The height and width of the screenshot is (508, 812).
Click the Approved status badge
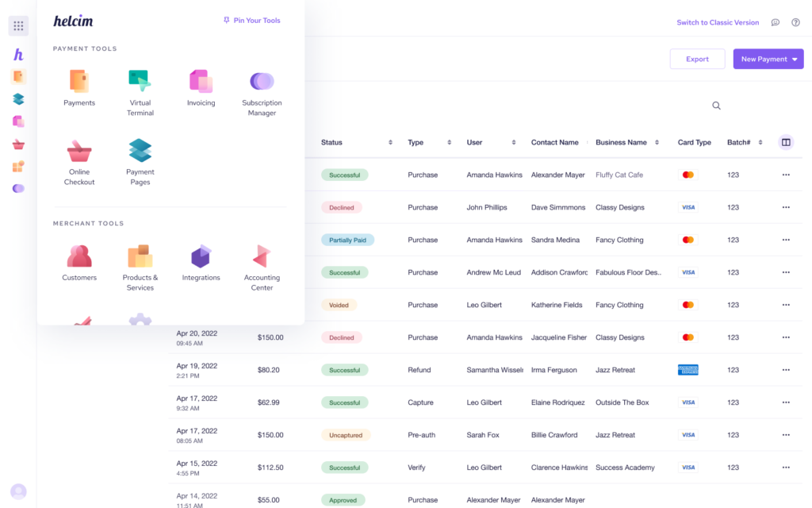point(343,500)
